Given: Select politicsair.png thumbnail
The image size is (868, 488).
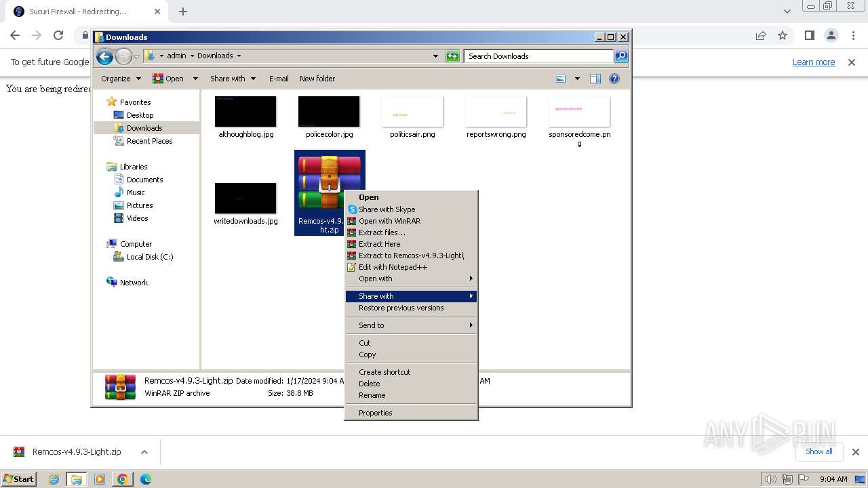Looking at the screenshot, I should coord(412,112).
